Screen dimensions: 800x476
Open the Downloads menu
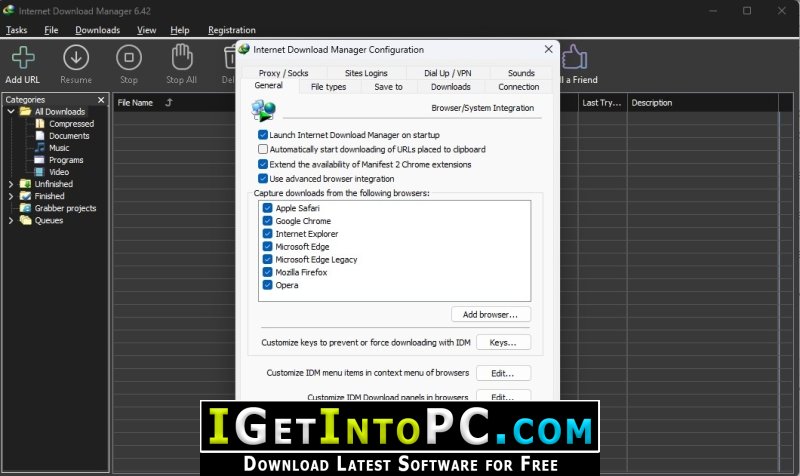click(97, 30)
